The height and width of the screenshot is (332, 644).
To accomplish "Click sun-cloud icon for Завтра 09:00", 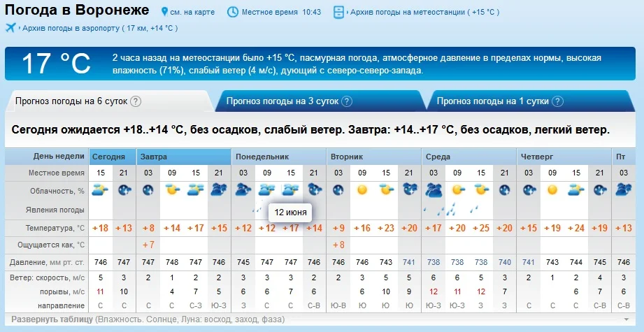I will pyautogui.click(x=172, y=190).
